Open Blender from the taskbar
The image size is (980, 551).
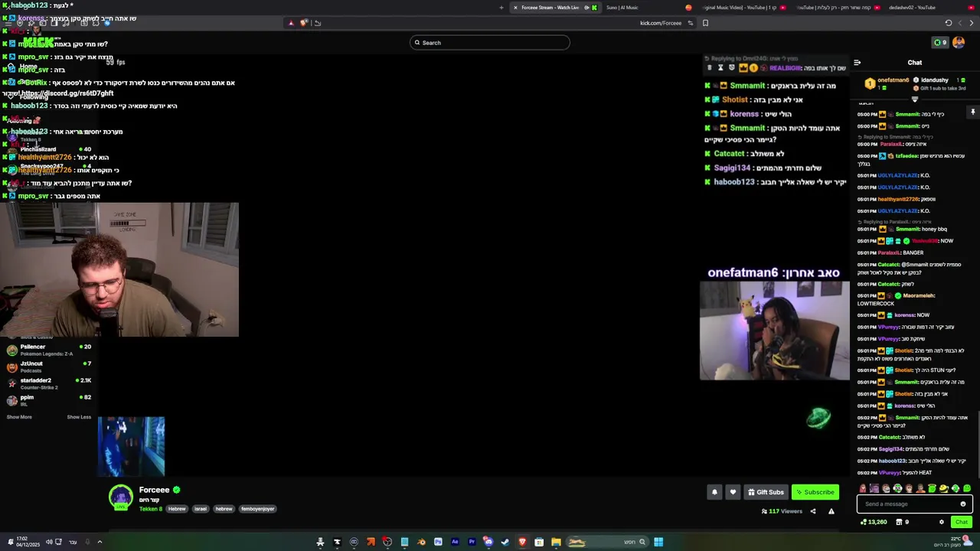[421, 542]
